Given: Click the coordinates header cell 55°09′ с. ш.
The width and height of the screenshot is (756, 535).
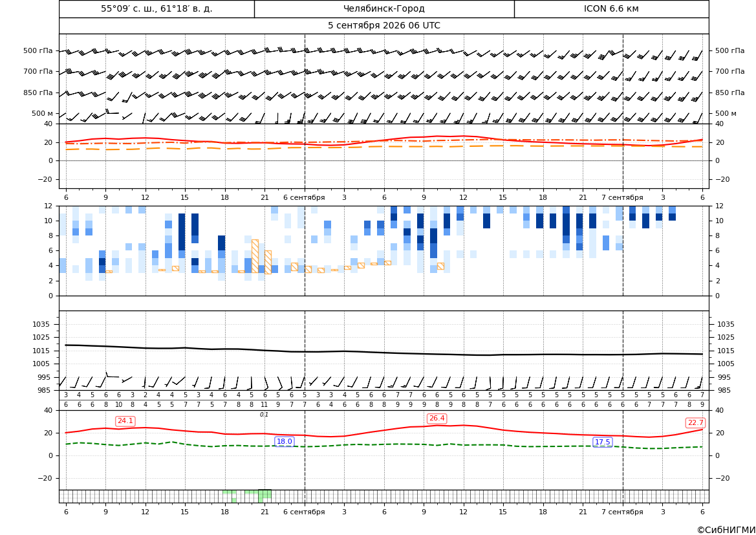Looking at the screenshot, I should click(x=157, y=8).
